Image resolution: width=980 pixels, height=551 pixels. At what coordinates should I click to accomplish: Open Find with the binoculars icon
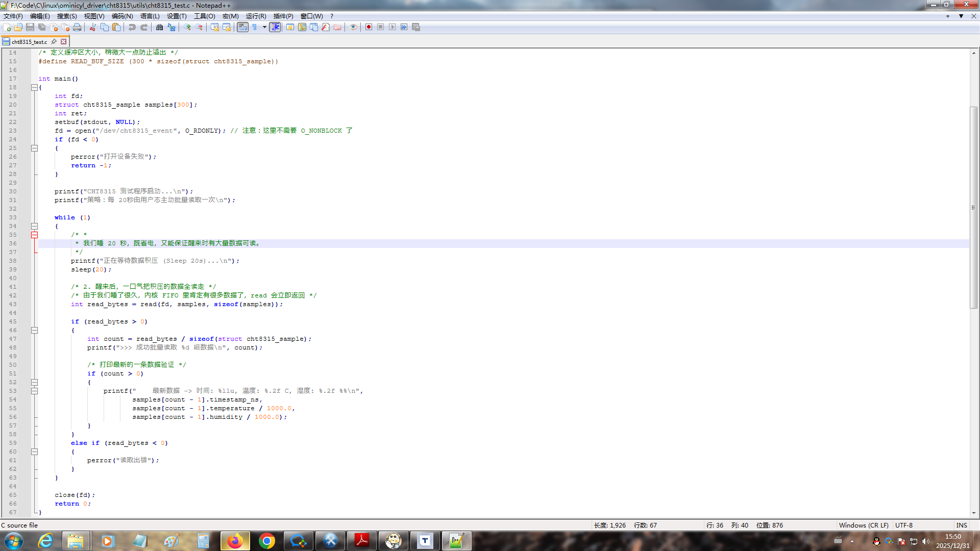click(159, 27)
